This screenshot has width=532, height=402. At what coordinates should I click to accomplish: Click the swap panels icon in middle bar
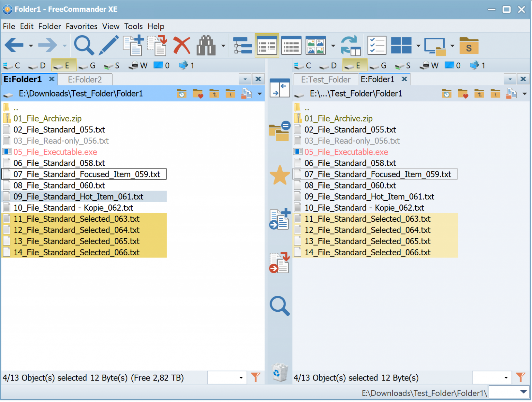pyautogui.click(x=280, y=88)
